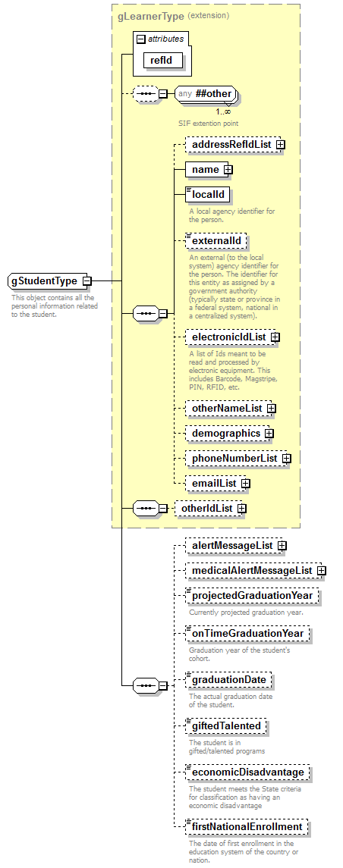The height and width of the screenshot is (868, 343).
Task: Click 'The date of first enrollment' annotation
Action: 244,852
